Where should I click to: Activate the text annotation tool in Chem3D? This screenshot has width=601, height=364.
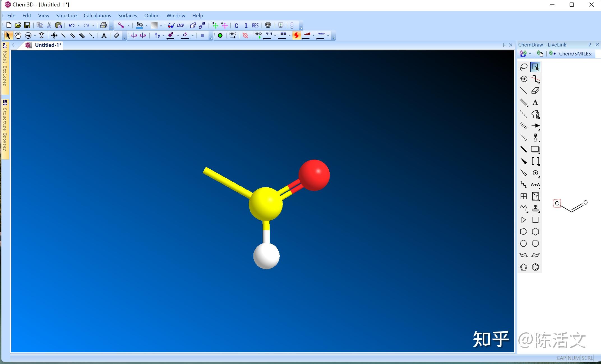pos(104,36)
